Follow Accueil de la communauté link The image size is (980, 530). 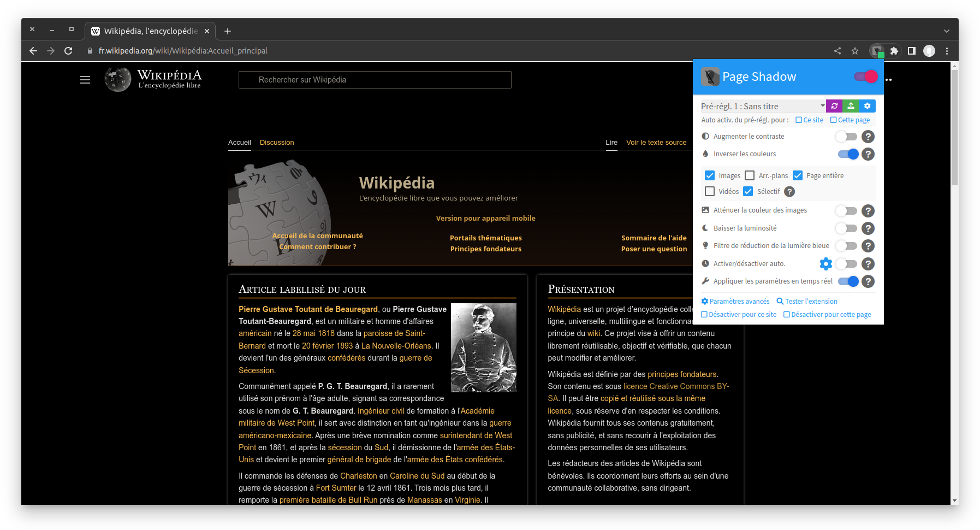click(318, 236)
